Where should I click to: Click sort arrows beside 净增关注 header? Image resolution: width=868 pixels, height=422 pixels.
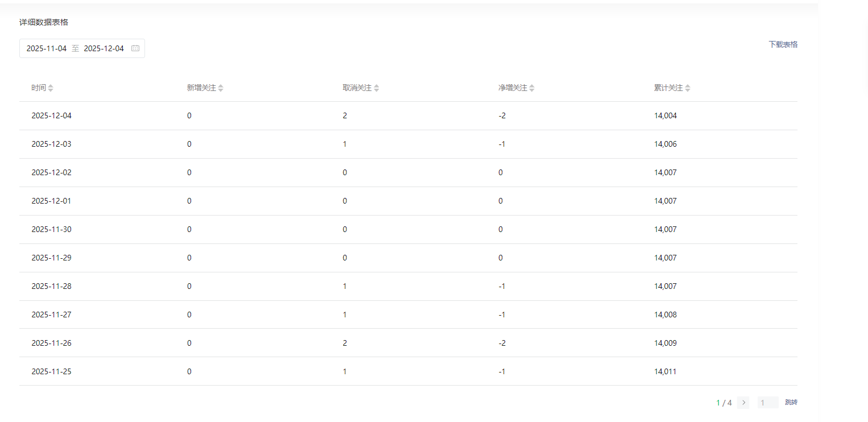point(532,88)
